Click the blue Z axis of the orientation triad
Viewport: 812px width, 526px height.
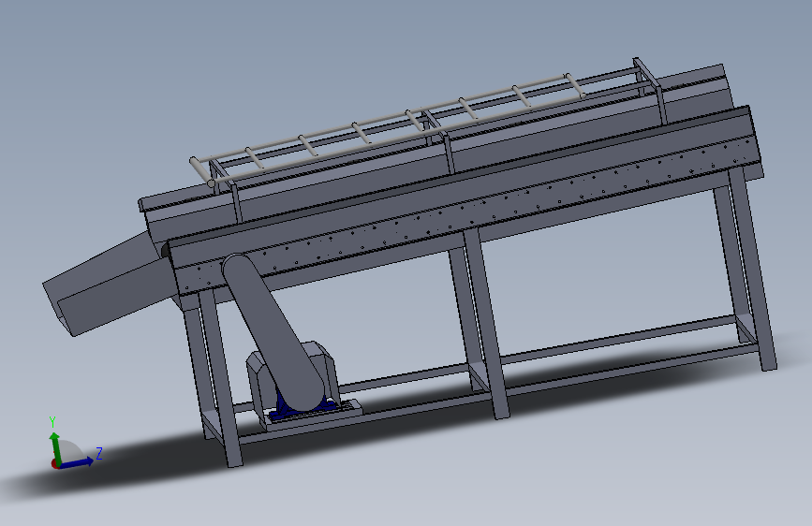(78, 461)
